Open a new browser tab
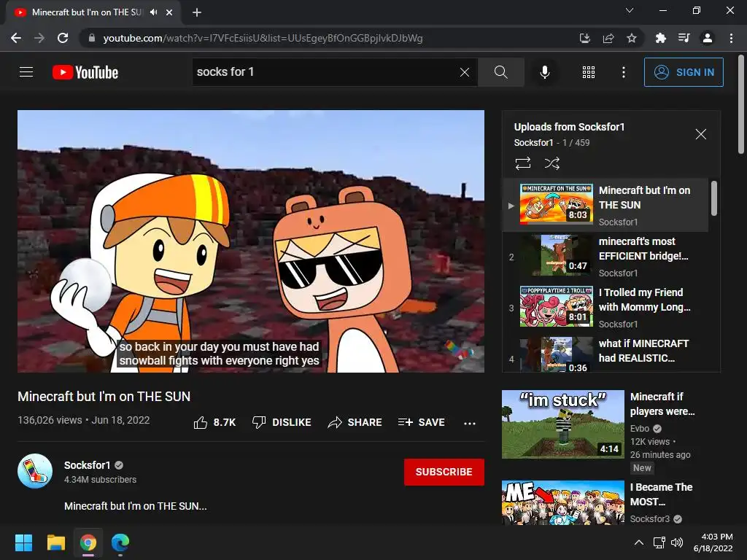The width and height of the screenshot is (747, 560). click(x=197, y=12)
